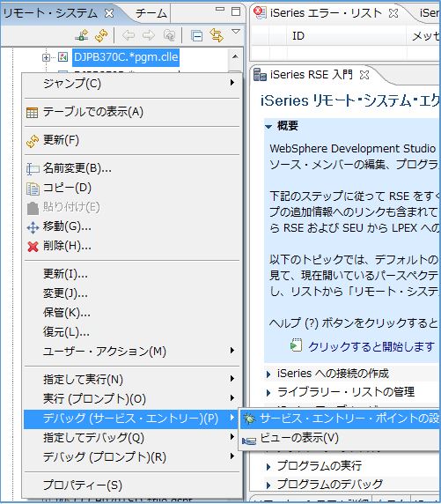This screenshot has width=441, height=504.
Task: Open the デバッグ (プロンプト)(R) submenu arrow
Action: click(232, 456)
